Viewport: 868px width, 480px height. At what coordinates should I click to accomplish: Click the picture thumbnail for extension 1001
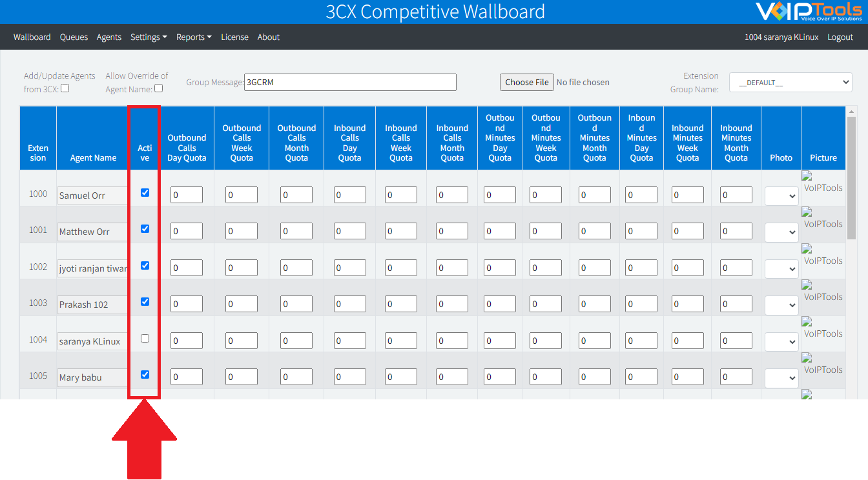[x=823, y=219]
